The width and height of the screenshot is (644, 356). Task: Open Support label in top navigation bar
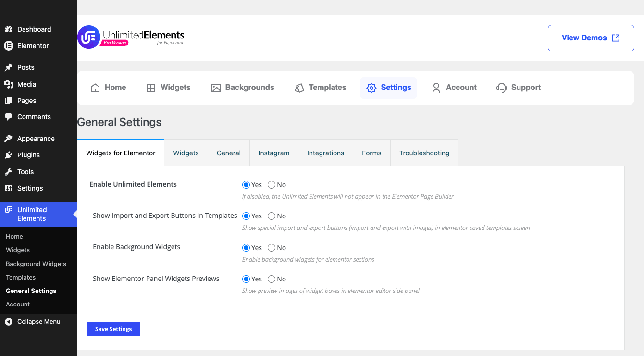526,88
